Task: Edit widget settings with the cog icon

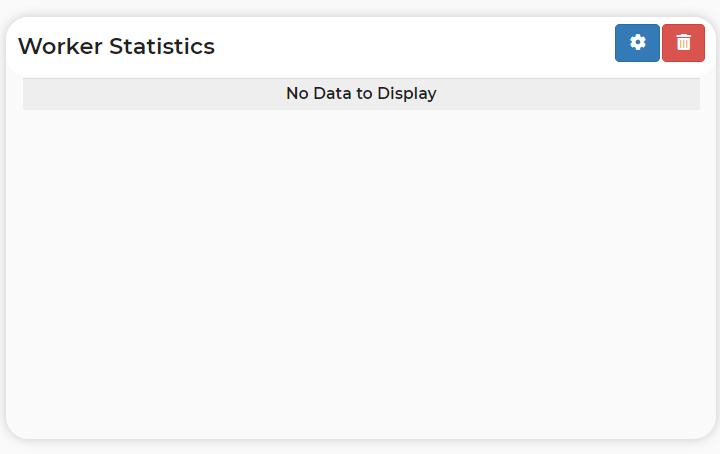Action: 637,42
